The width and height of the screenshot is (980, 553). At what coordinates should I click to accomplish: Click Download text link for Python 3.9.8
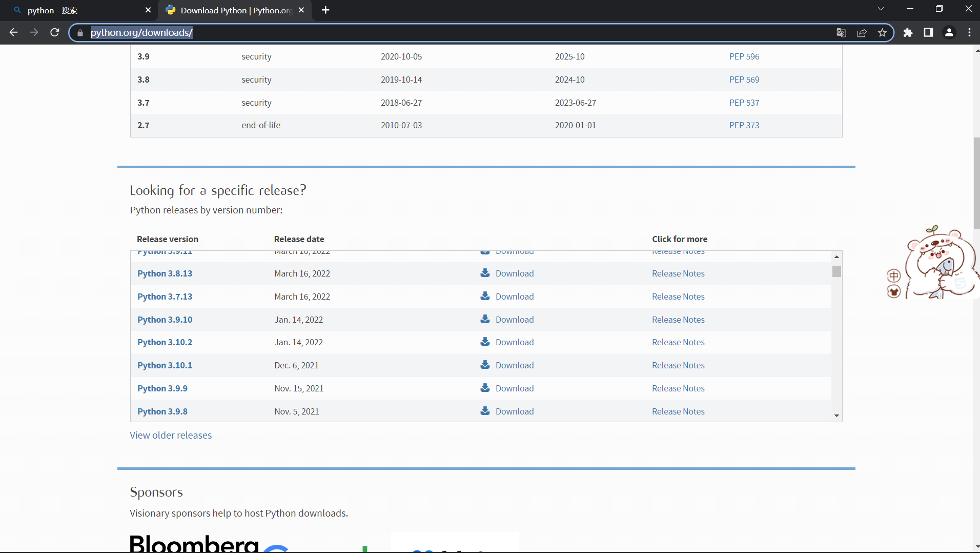[515, 411]
